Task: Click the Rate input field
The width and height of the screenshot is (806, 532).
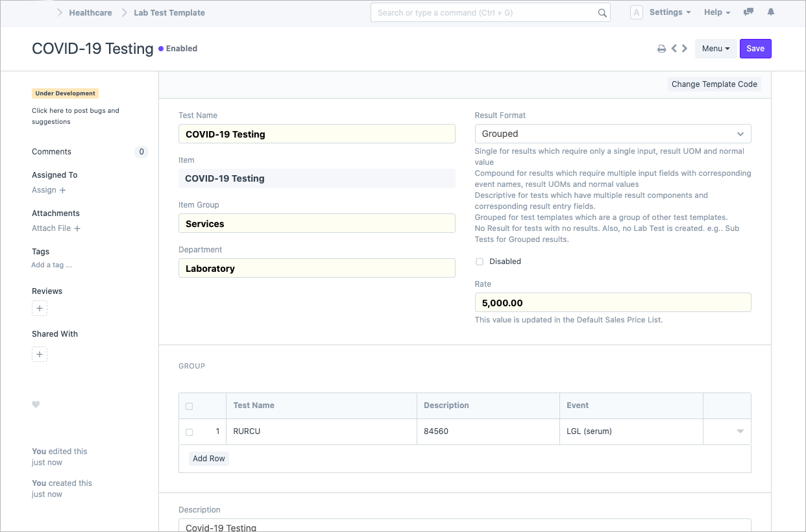Action: tap(613, 303)
